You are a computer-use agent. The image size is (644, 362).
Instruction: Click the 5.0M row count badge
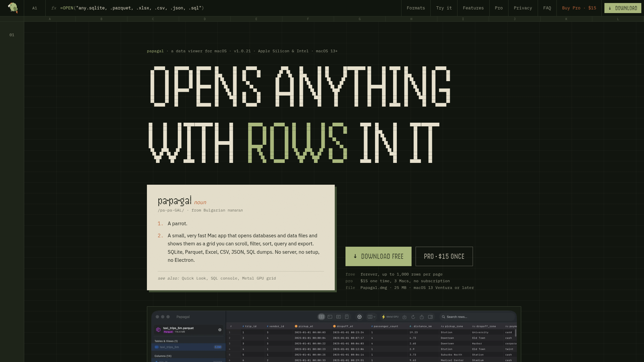(218, 347)
